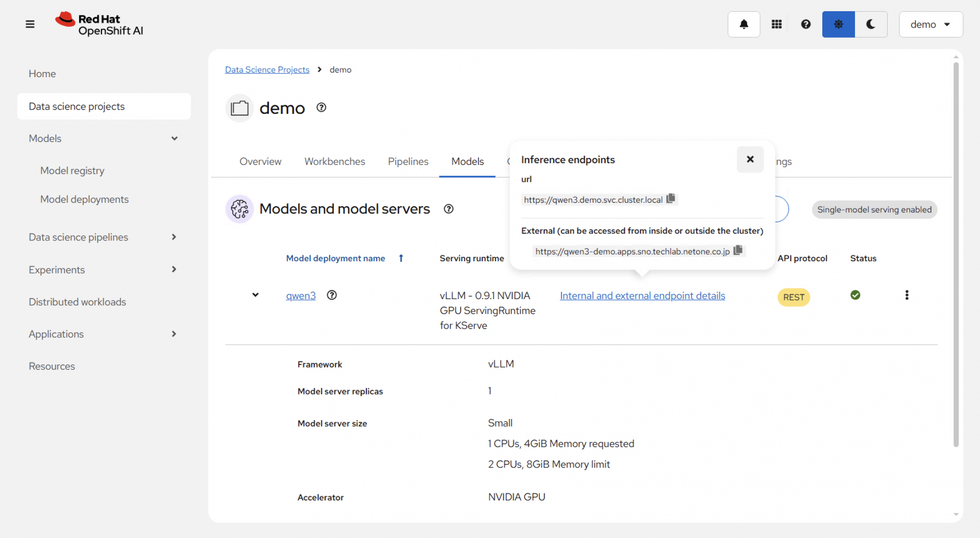Open Resources page in sidebar

104,366
